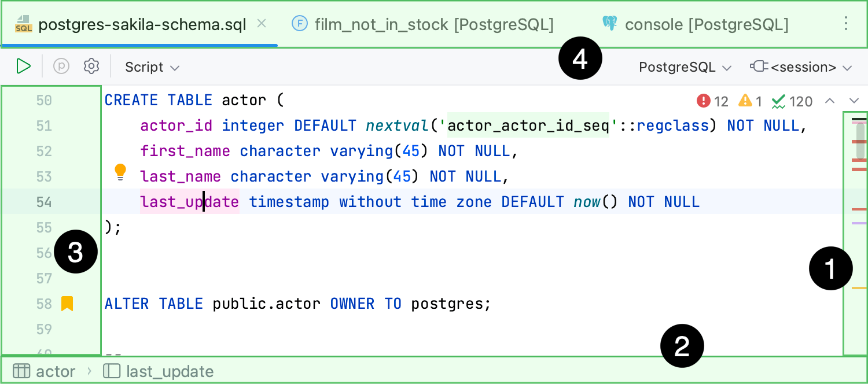Click the yellow warnings indicator showing 1
The image size is (868, 384).
(x=751, y=102)
